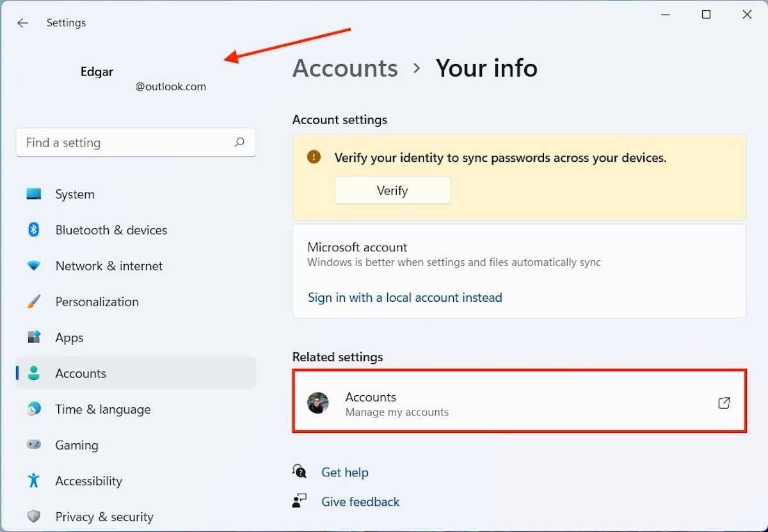Click the Time & language globe icon

tap(34, 409)
